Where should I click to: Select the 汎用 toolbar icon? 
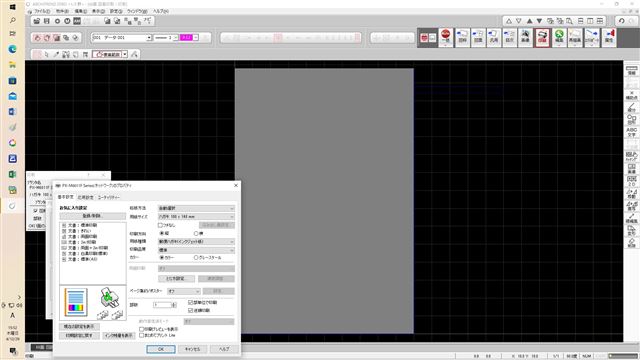click(x=494, y=37)
